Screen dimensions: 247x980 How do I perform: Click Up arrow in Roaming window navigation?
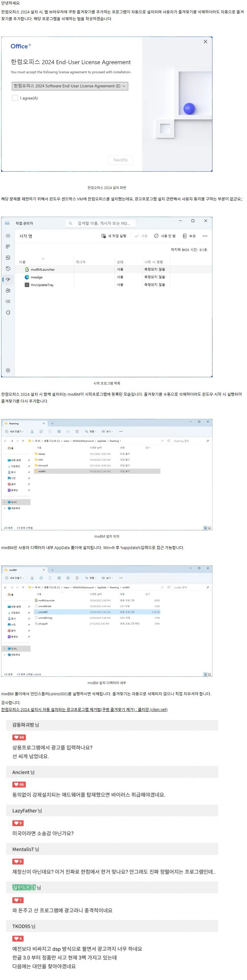pyautogui.click(x=23, y=441)
